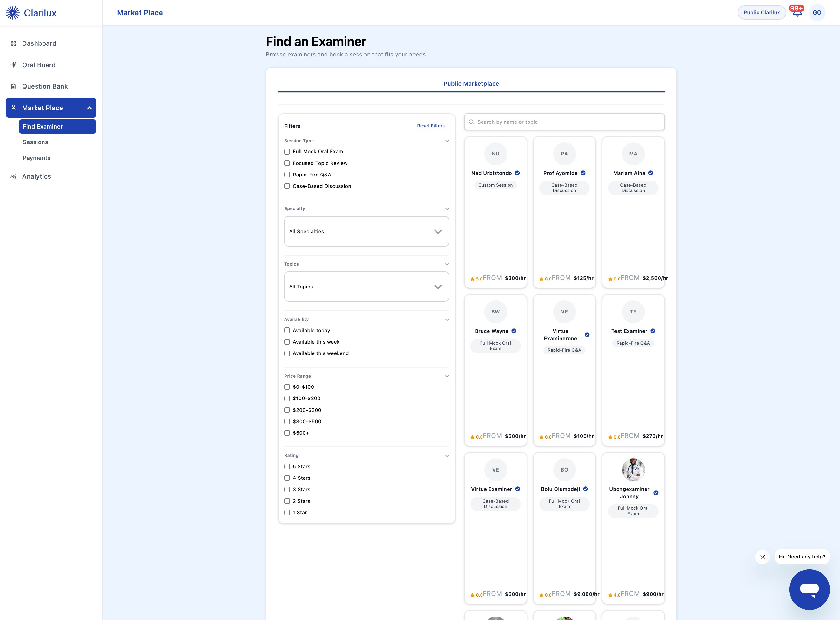The height and width of the screenshot is (620, 840).
Task: Click the Public Clarilux button
Action: (x=762, y=12)
